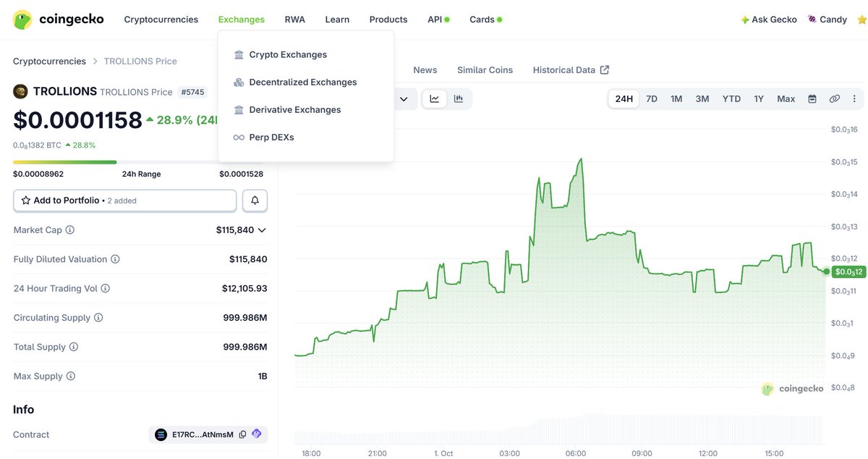Show 24 Hour Trading Vol info icon
868x459 pixels.
(105, 288)
